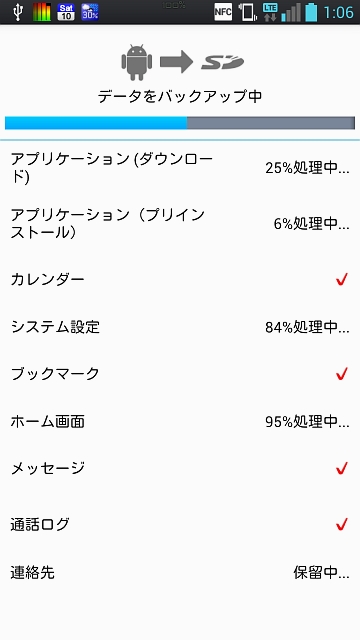Tap the NFC status bar icon
The width and height of the screenshot is (360, 640).
coord(223,12)
